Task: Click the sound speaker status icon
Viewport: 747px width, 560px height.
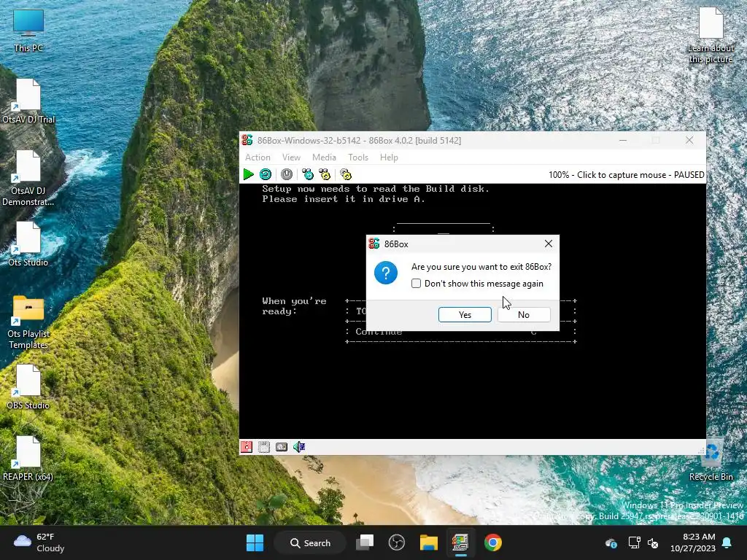Action: coord(299,447)
